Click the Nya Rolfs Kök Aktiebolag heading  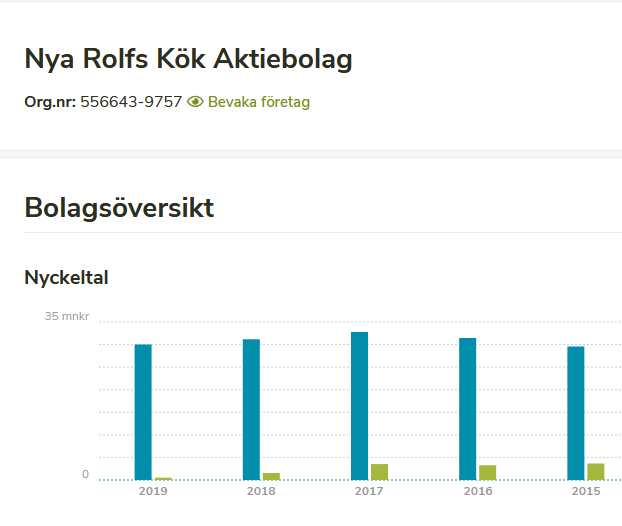click(x=188, y=59)
